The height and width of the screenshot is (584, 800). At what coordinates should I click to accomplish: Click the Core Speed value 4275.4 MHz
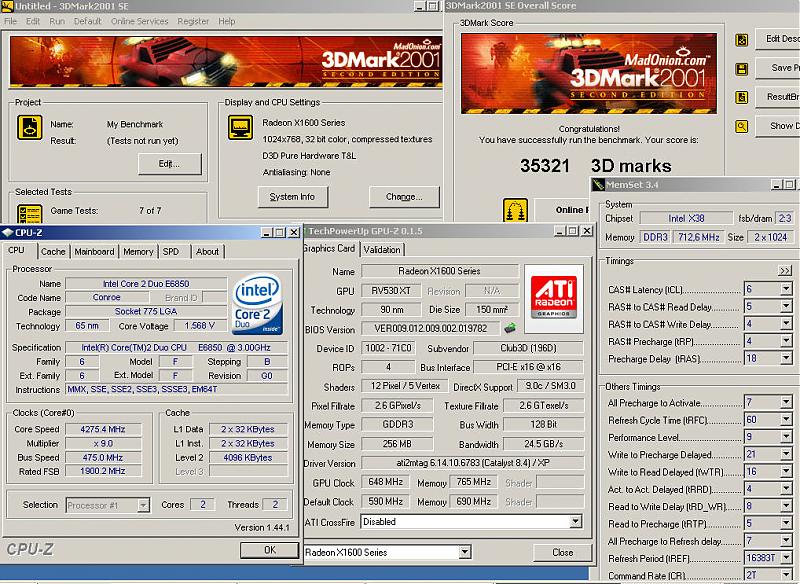click(103, 429)
